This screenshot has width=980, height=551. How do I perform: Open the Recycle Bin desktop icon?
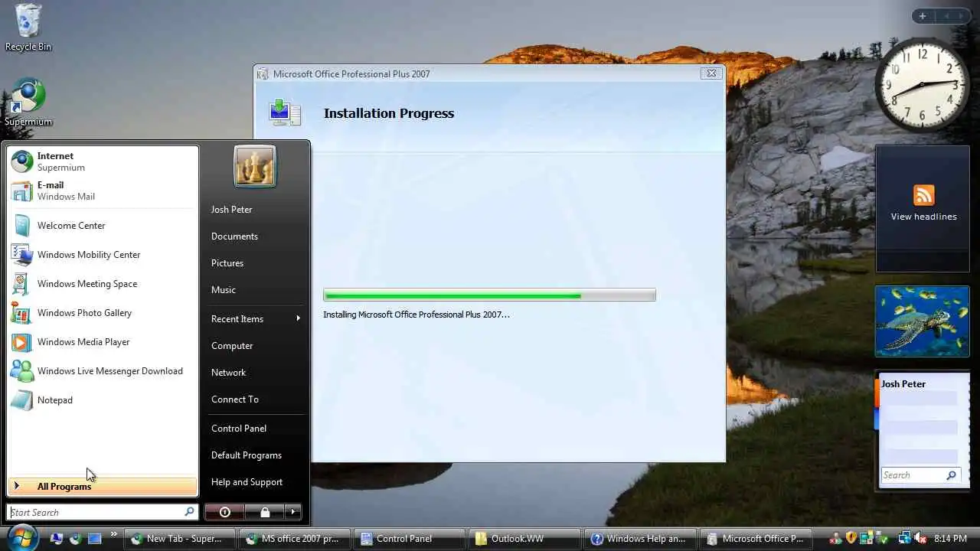(x=28, y=28)
